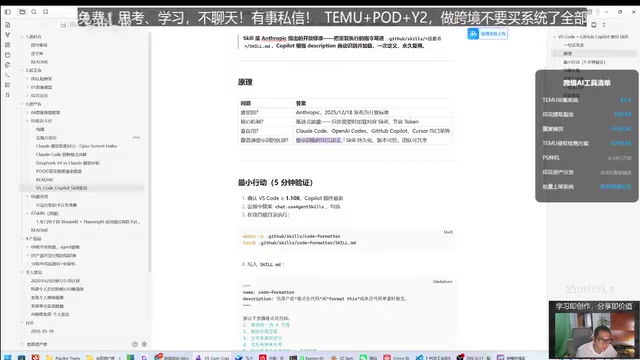Click code line 'mkdir -p .github/skills/code-formatter'
640x360 pixels.
point(291,236)
